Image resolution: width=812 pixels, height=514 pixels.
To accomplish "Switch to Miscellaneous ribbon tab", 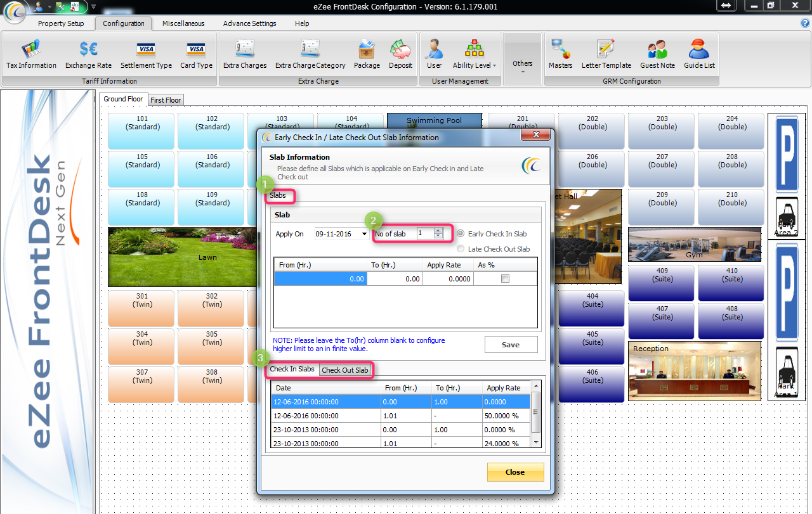I will [x=183, y=23].
